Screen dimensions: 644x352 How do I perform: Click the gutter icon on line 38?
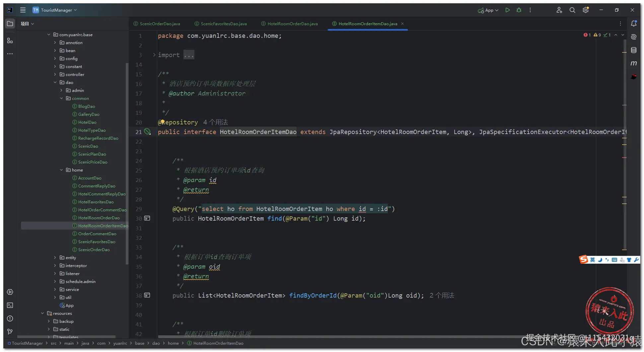click(147, 295)
